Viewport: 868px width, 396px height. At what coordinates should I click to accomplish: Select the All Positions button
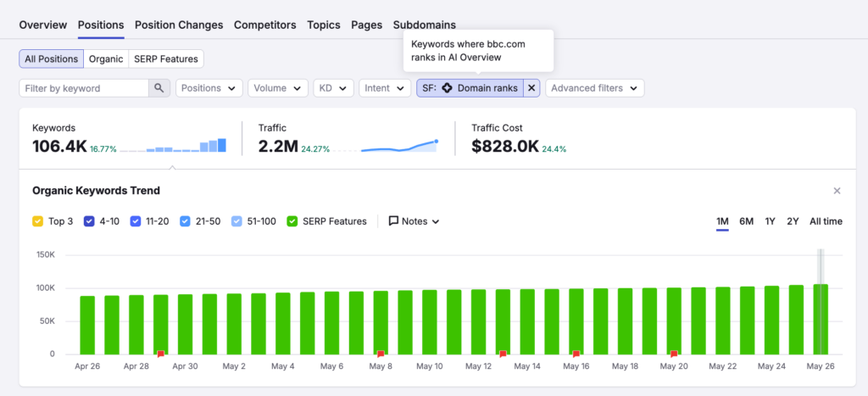(x=52, y=59)
